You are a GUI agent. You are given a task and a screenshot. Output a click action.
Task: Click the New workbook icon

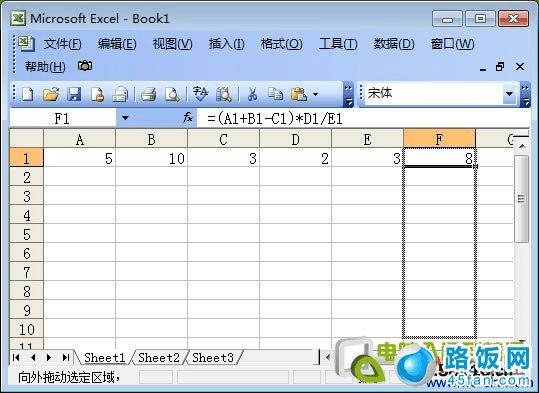pos(28,94)
